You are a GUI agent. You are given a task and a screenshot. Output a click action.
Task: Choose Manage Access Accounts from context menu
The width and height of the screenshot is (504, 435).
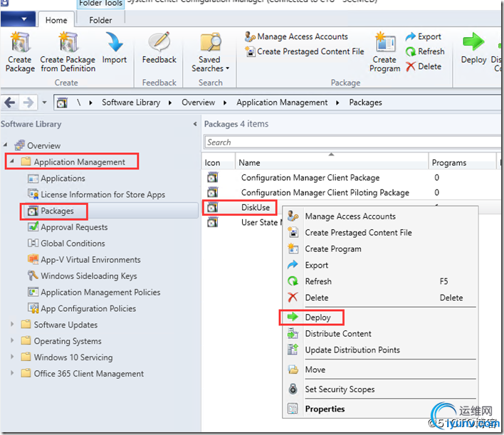point(380,216)
